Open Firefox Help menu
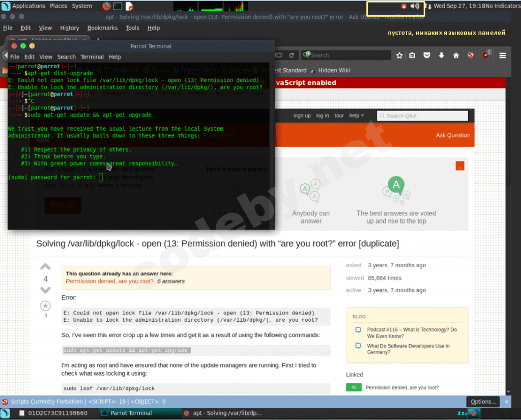 pyautogui.click(x=154, y=28)
